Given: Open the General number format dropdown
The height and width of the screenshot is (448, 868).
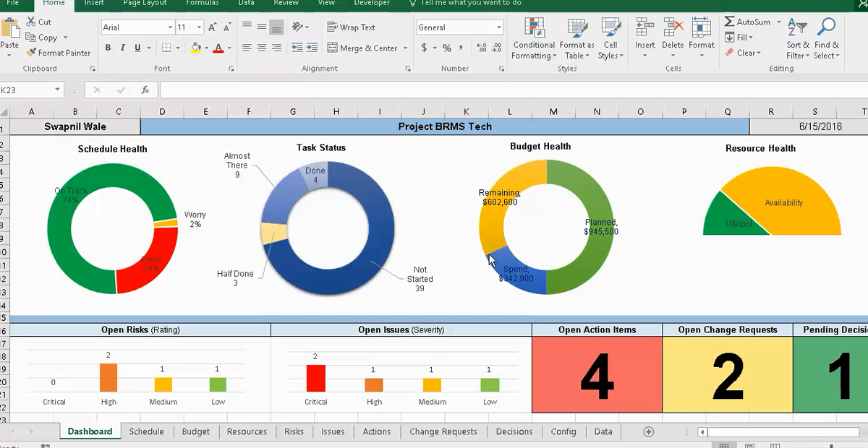Looking at the screenshot, I should point(498,27).
